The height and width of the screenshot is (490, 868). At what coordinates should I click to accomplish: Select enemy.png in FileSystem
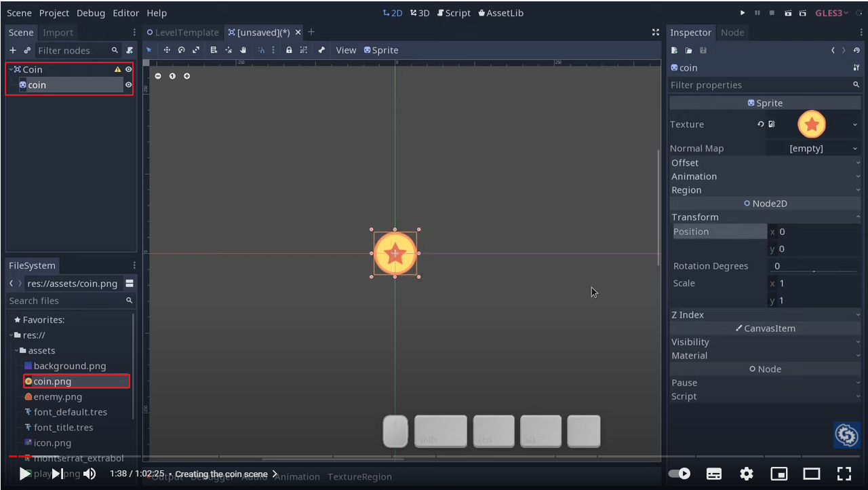click(x=58, y=397)
